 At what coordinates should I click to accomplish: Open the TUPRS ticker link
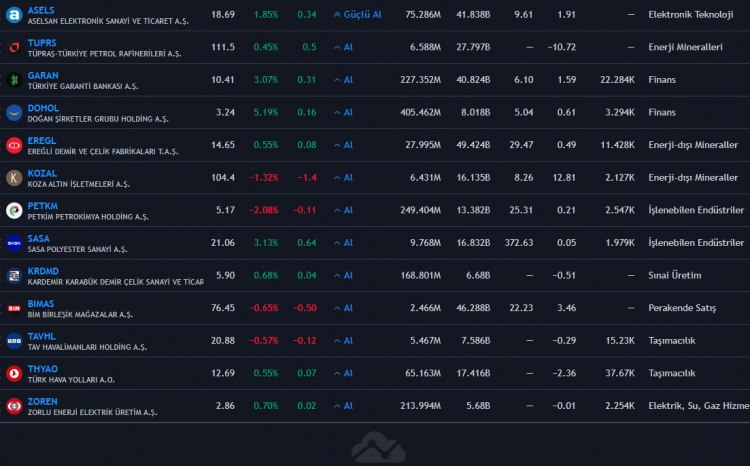[x=42, y=43]
